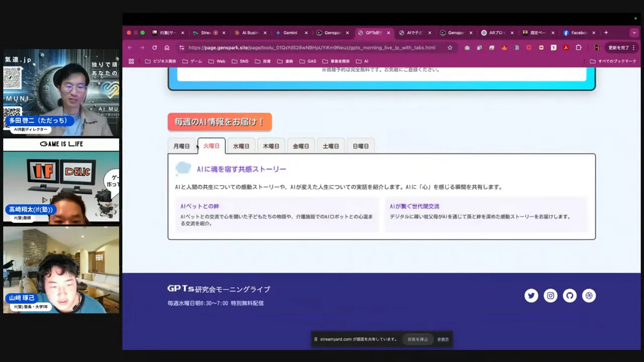Click the GitHub icon in the page footer
644x362 pixels.
click(x=570, y=296)
